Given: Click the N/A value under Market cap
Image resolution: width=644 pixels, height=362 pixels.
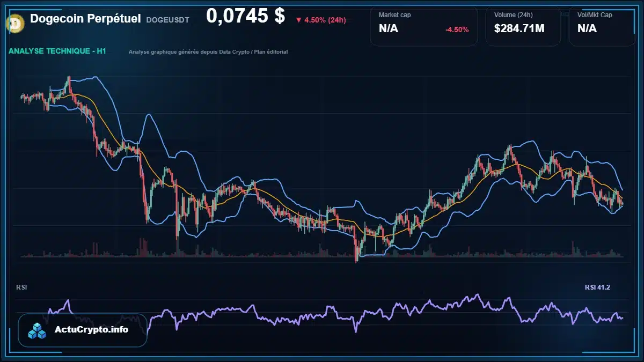Looking at the screenshot, I should [389, 28].
